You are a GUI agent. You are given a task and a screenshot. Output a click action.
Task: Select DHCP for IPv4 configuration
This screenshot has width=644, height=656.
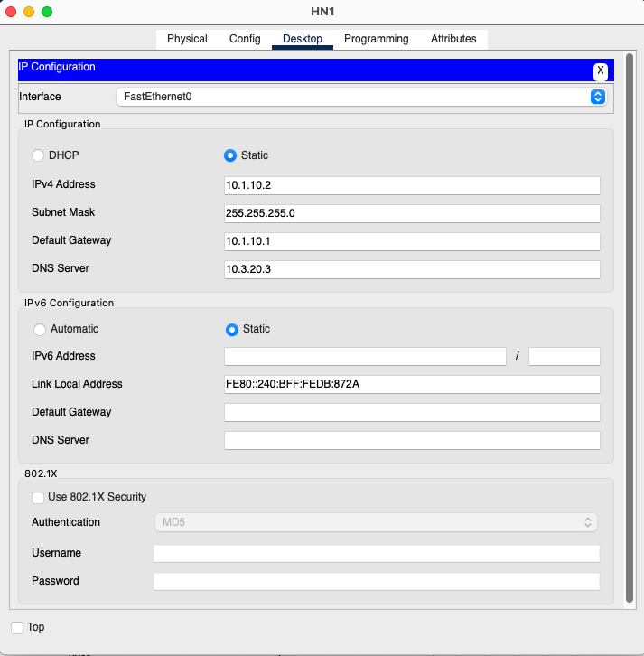click(x=39, y=155)
